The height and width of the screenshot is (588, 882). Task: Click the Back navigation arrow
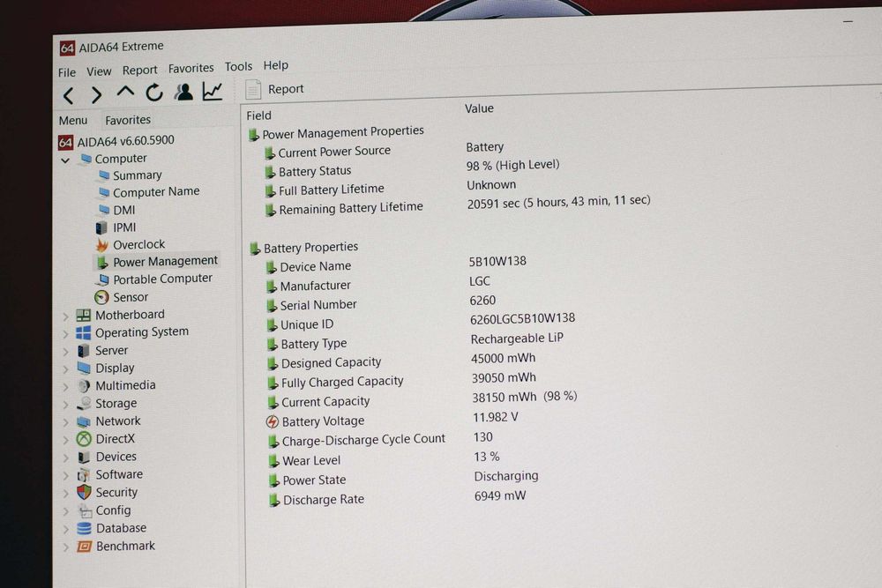click(69, 95)
